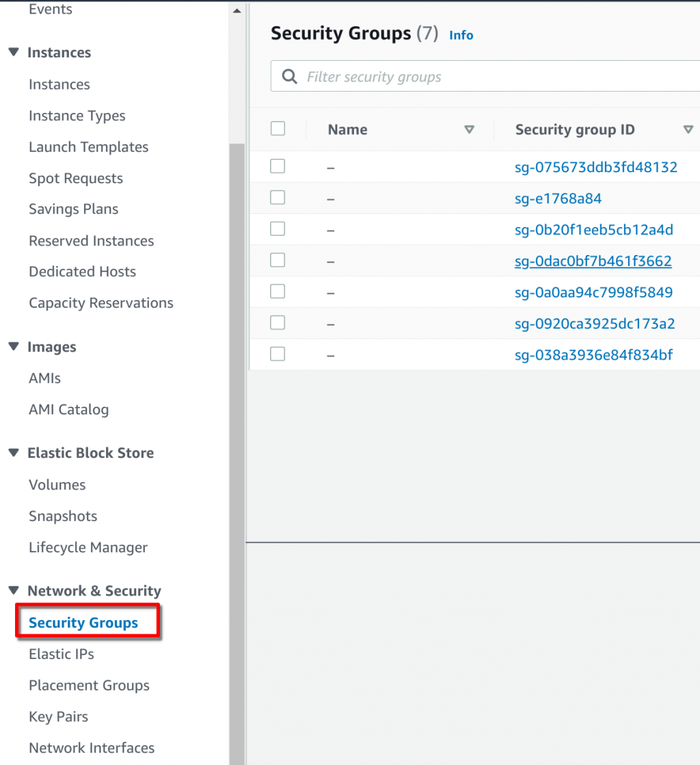The height and width of the screenshot is (765, 700).
Task: Open security group sg-0920ca3925dc173a2
Action: coord(595,323)
